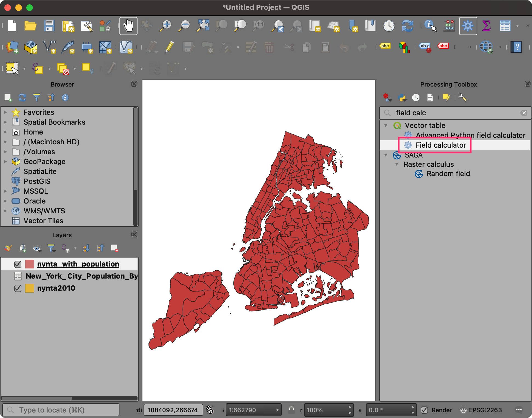
Task: Expand the Home folder in Browser
Action: tap(5, 132)
